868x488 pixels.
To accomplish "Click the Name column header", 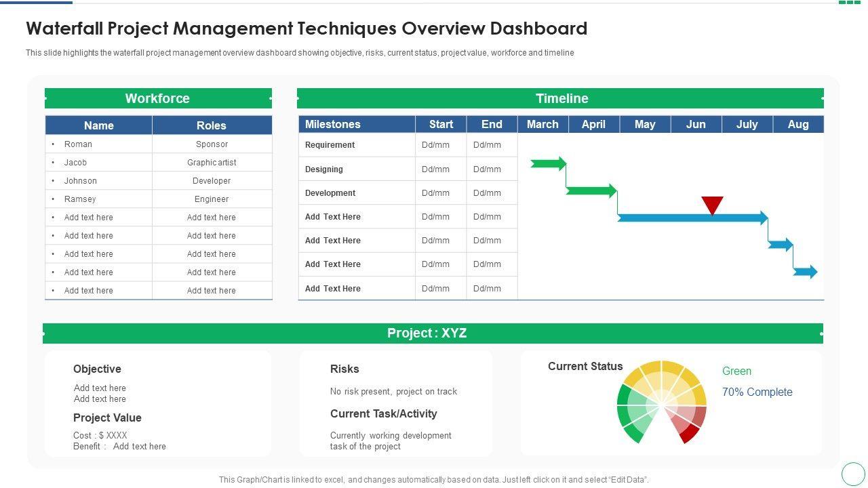I will [99, 125].
